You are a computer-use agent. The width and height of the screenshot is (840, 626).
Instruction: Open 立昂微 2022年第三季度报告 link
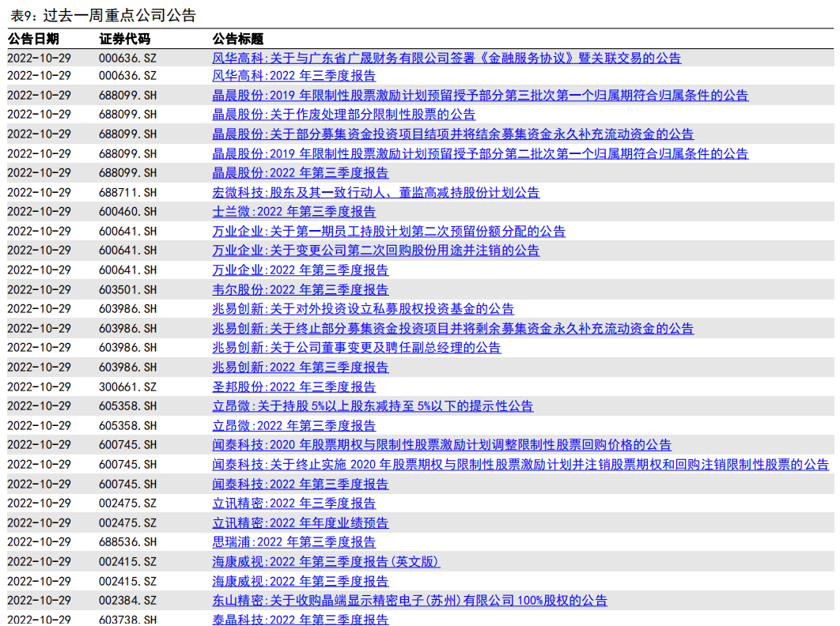[293, 426]
